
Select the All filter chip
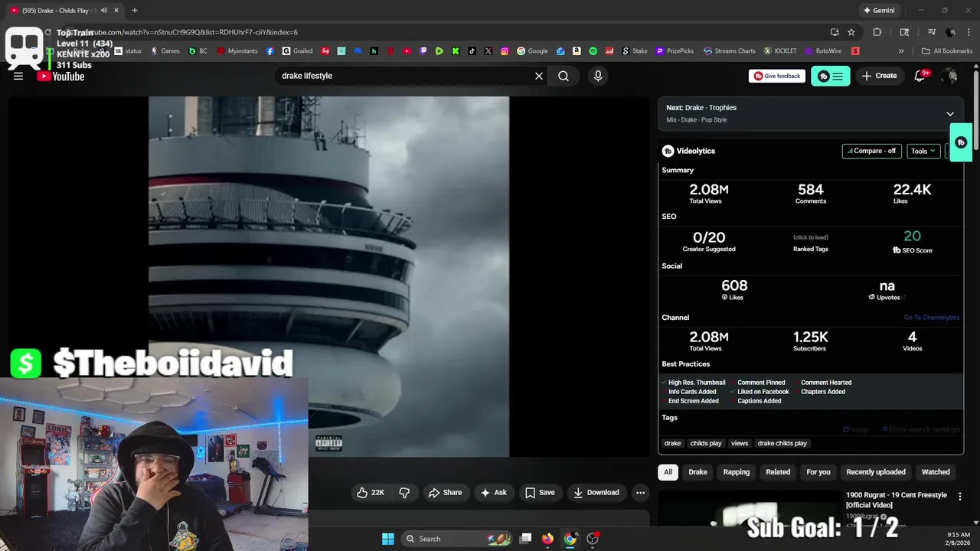[668, 472]
